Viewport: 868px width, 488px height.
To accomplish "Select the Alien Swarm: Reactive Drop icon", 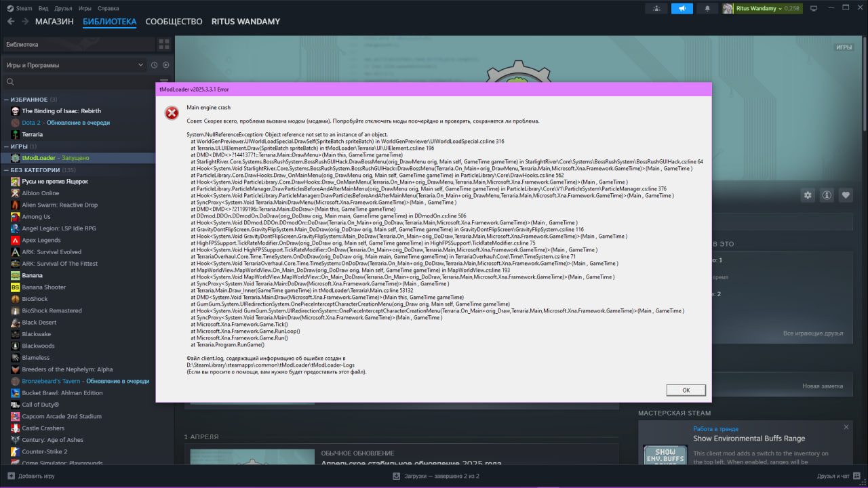I will pyautogui.click(x=16, y=205).
